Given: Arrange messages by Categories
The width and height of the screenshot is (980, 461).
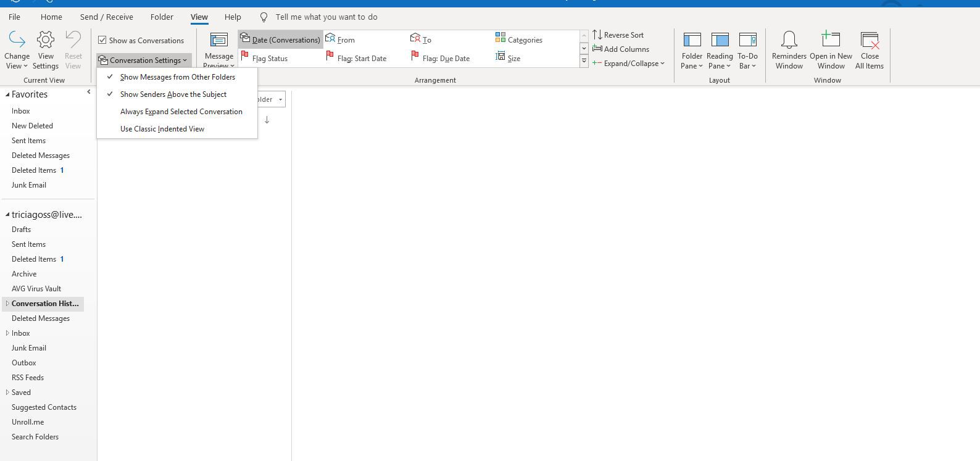Looking at the screenshot, I should tap(518, 39).
